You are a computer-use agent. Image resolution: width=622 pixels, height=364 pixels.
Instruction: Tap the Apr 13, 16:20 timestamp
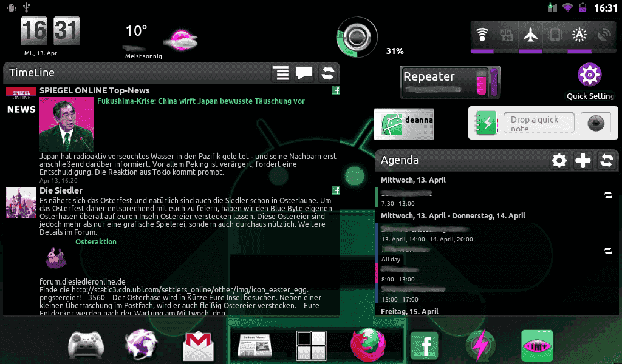(58, 180)
